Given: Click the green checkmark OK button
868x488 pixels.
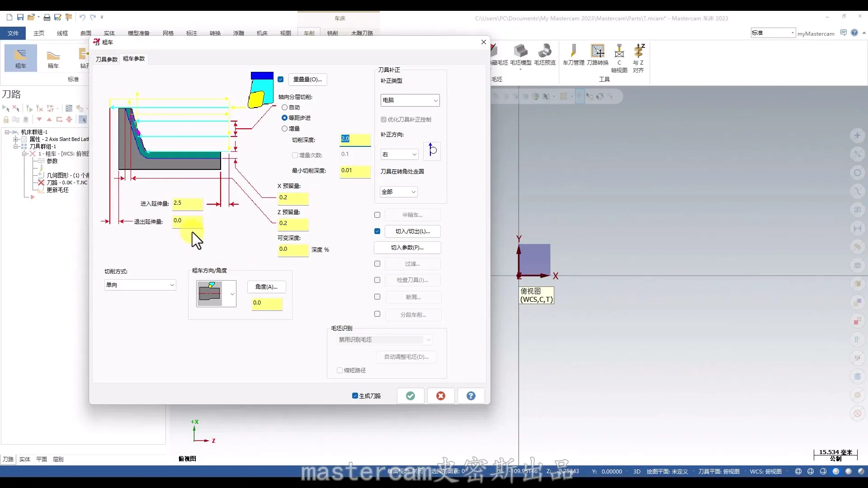Looking at the screenshot, I should [x=410, y=396].
